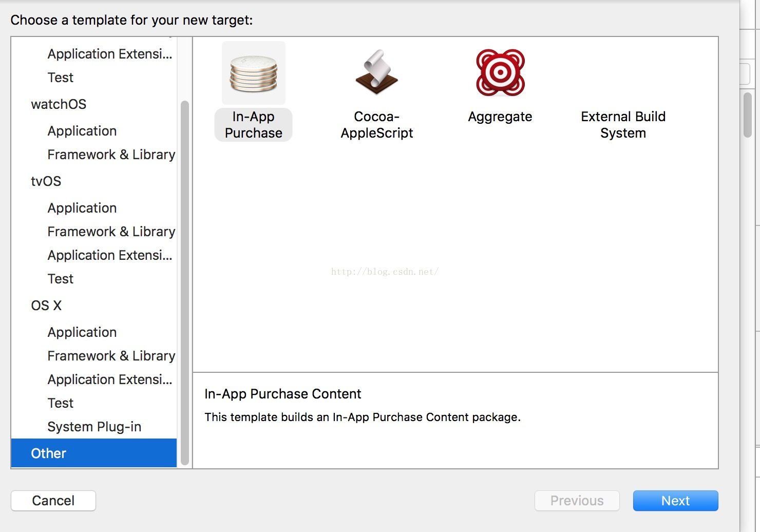Click the Cancel button

pos(53,501)
